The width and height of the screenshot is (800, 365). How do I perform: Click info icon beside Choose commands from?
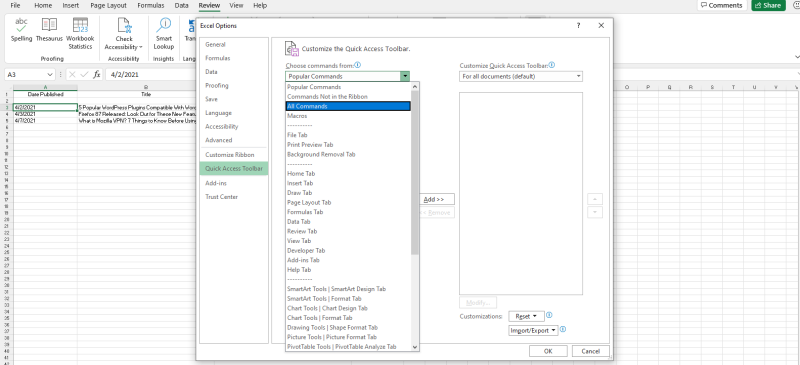[x=358, y=65]
